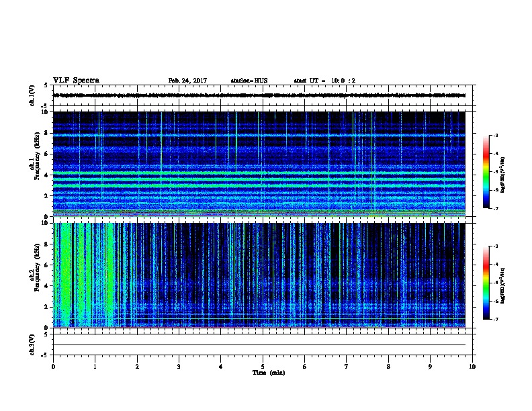The width and height of the screenshot is (532, 411).
Task: Click time axis tick label "10"
Action: click(x=472, y=367)
